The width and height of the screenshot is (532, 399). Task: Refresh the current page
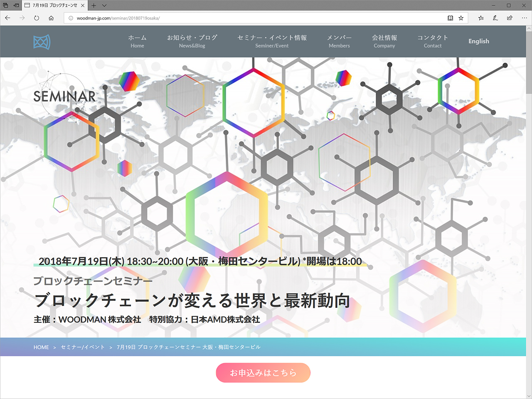pyautogui.click(x=37, y=18)
